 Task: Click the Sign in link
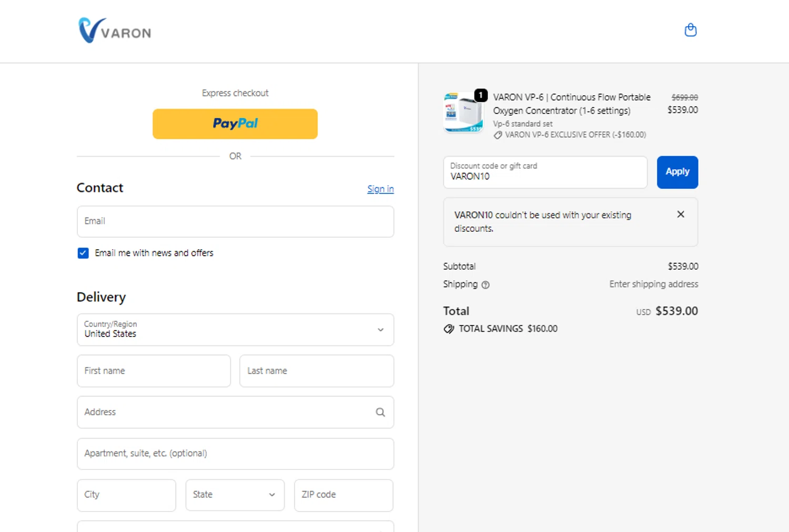click(380, 189)
